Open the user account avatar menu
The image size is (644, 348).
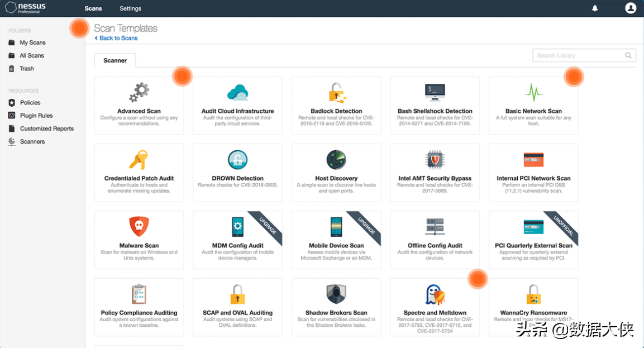631,8
